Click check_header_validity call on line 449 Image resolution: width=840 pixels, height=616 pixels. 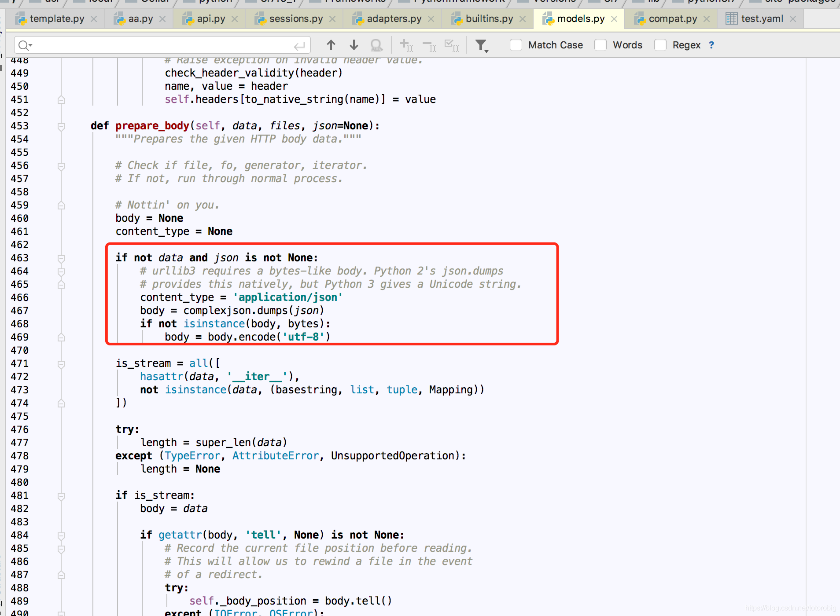tap(229, 73)
